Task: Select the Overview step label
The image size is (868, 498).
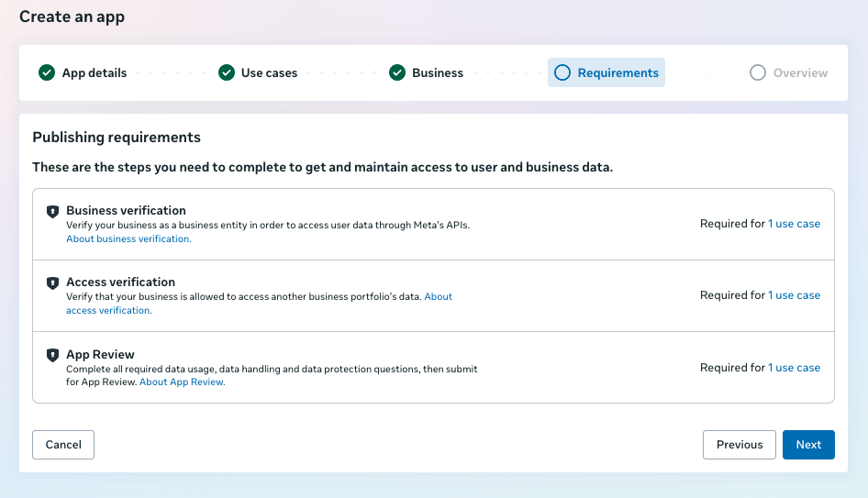Action: 800,73
